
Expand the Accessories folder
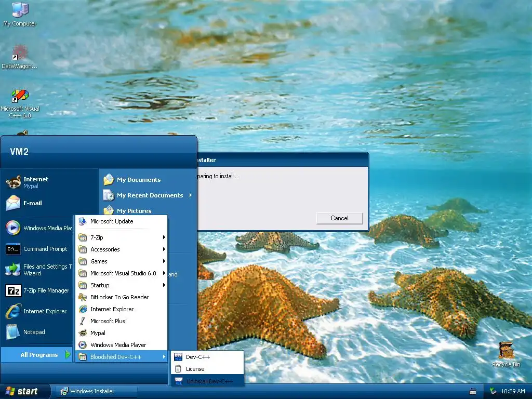point(122,249)
